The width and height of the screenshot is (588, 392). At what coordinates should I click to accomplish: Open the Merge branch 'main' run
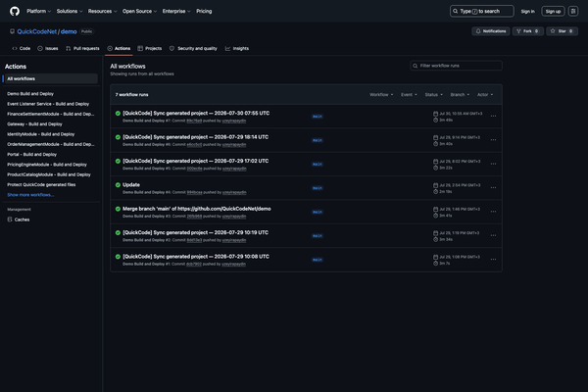(x=197, y=209)
